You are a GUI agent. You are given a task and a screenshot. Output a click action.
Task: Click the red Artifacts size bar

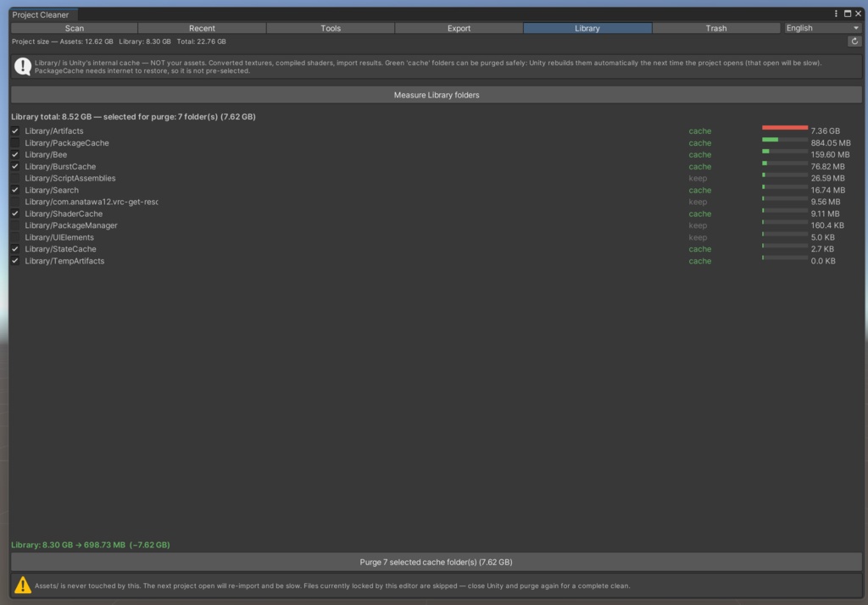pos(784,128)
